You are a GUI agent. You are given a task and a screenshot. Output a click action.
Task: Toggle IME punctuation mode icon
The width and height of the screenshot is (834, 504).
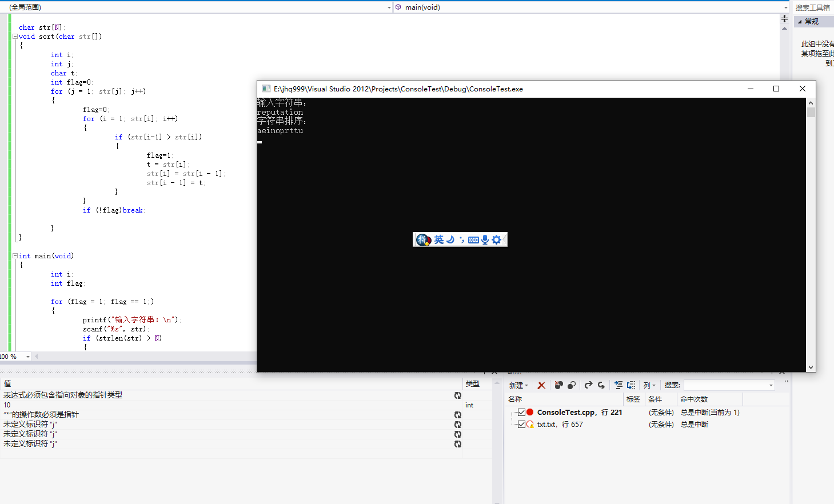point(462,240)
